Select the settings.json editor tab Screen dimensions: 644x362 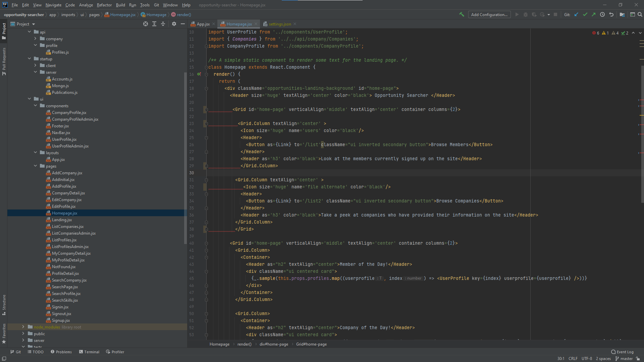pyautogui.click(x=279, y=24)
